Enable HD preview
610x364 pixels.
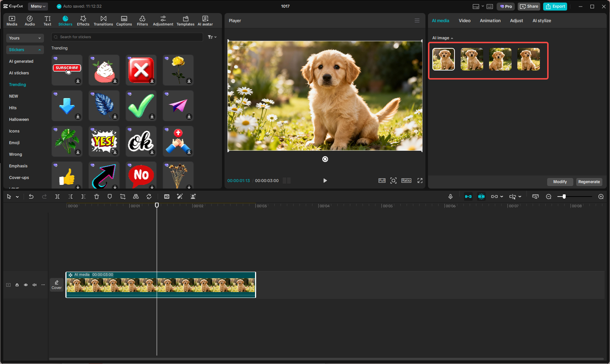pos(167,197)
